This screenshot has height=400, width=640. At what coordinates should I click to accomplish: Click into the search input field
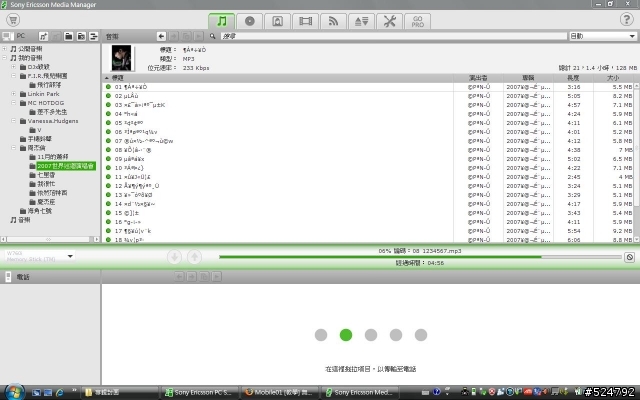pyautogui.click(x=393, y=36)
